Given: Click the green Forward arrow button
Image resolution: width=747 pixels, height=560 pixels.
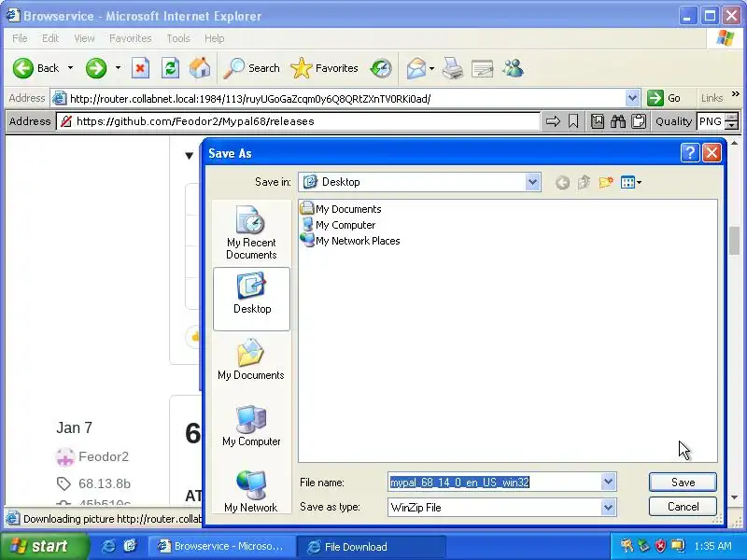Looking at the screenshot, I should point(96,68).
